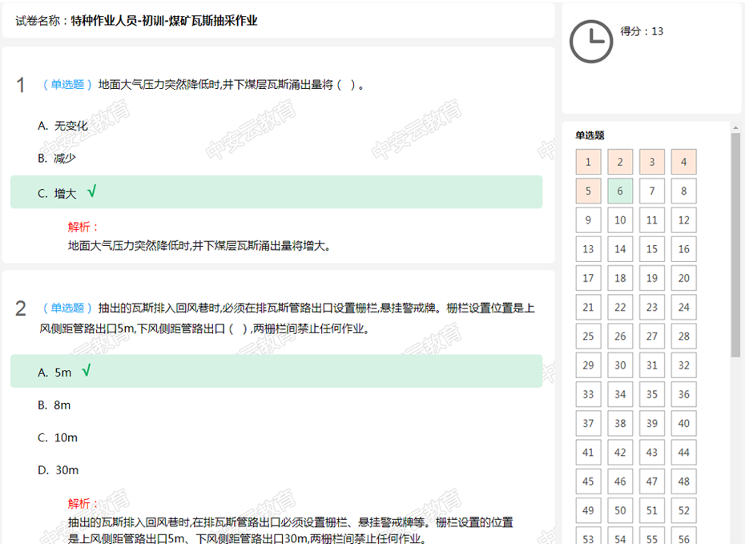Navigate to question 31
This screenshot has height=560, width=745.
coord(652,365)
